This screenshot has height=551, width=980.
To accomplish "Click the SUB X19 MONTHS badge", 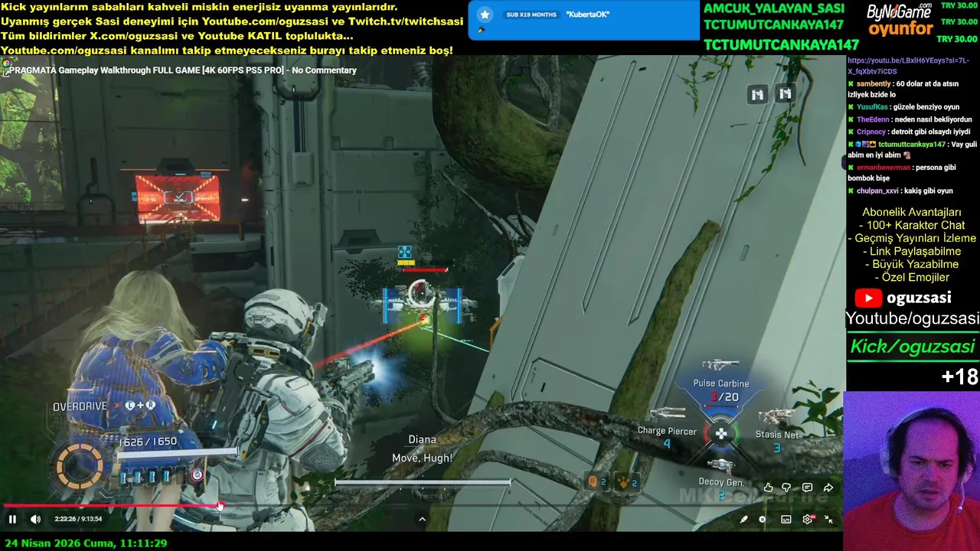I will pos(531,15).
